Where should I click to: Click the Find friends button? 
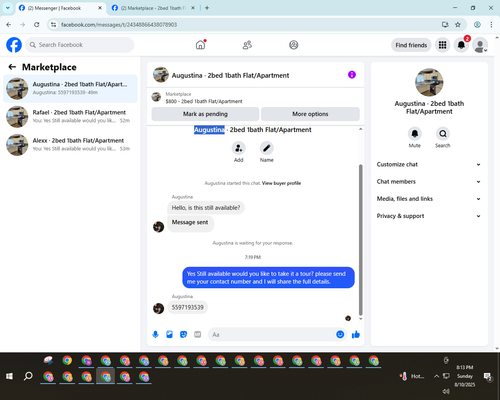tap(411, 45)
